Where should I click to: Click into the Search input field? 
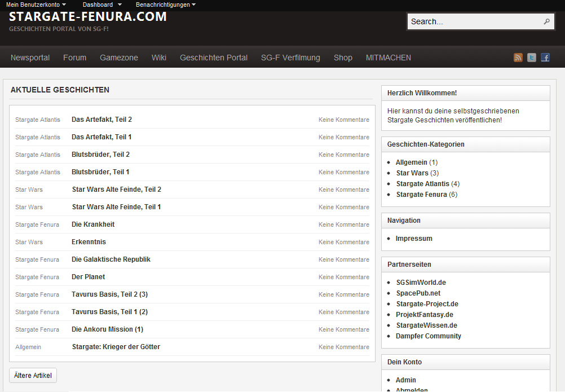(x=474, y=22)
